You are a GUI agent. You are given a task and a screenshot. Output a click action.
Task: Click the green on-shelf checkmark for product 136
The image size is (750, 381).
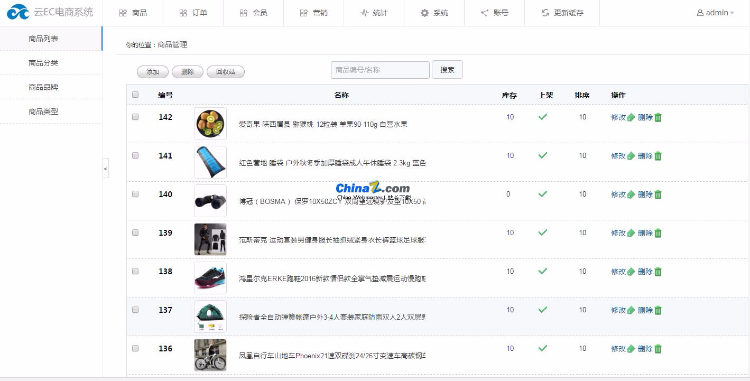(x=542, y=348)
